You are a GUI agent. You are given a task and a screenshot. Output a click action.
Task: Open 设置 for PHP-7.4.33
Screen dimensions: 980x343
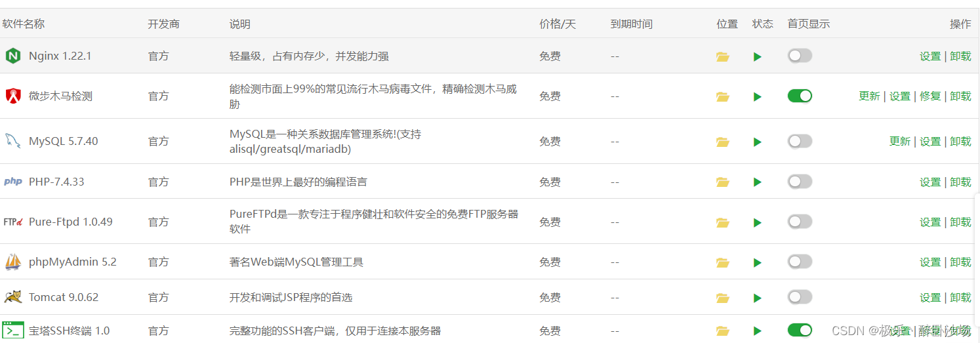(x=930, y=182)
